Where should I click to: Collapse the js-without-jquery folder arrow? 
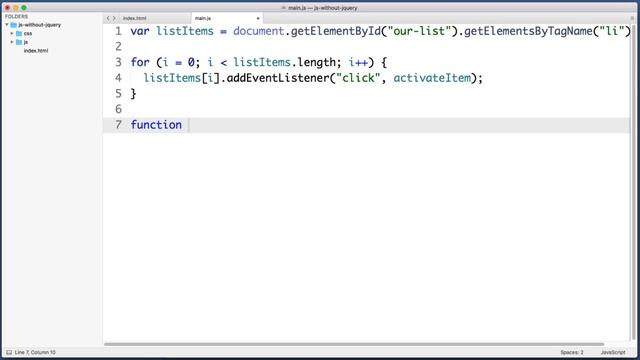7,25
